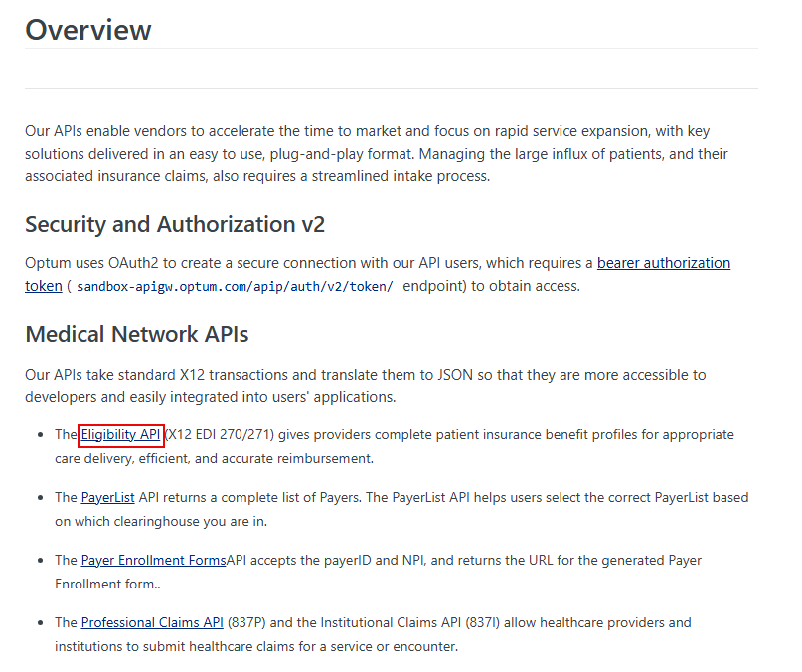Follow the PayerList link
This screenshot has width=802, height=672.
(x=107, y=497)
